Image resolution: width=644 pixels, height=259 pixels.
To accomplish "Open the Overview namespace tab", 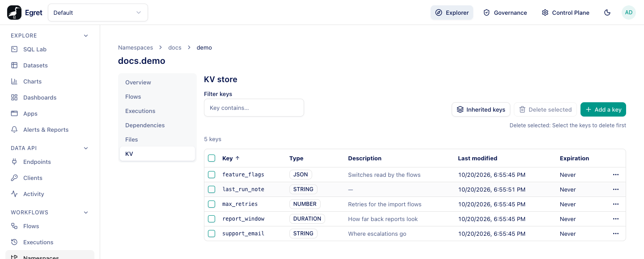I will pyautogui.click(x=157, y=82).
